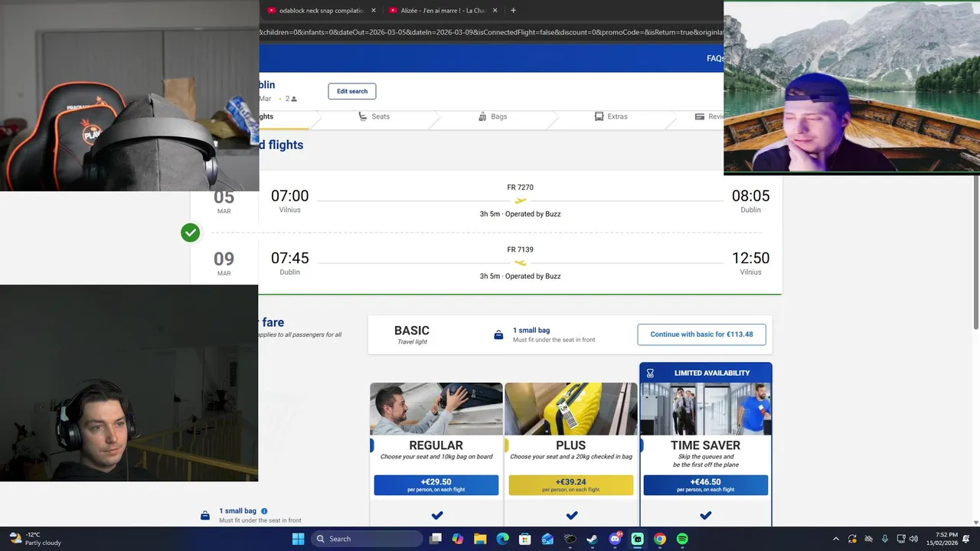
Task: Select the Regular fare +€29.50 button
Action: click(436, 485)
